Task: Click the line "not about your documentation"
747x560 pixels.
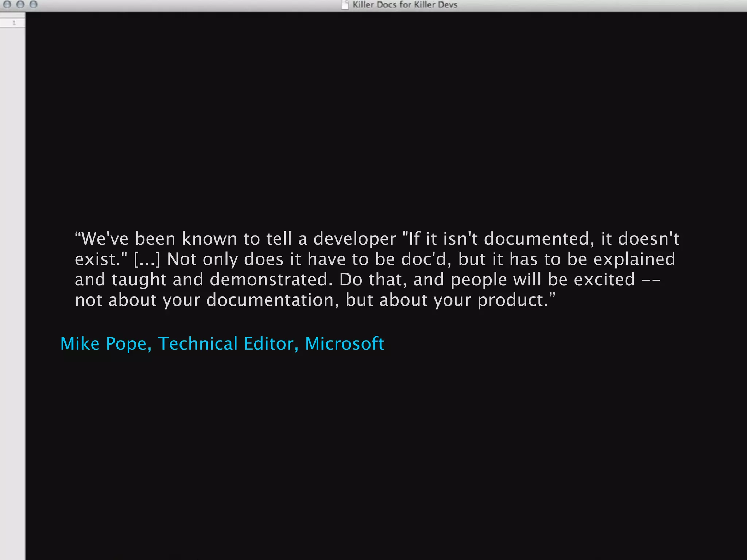Action: pos(315,300)
